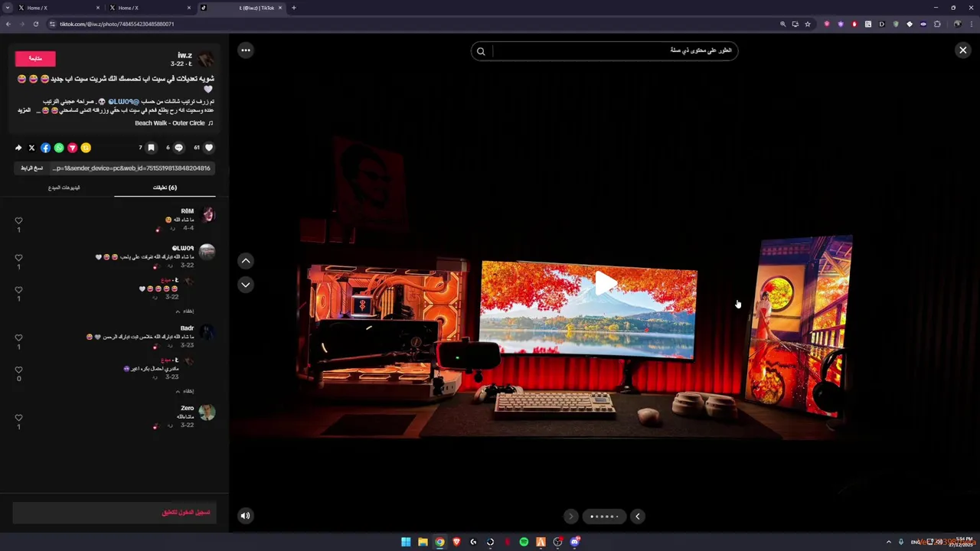Click the red send-to-friends icon
Image resolution: width=980 pixels, height=551 pixels.
(x=72, y=148)
